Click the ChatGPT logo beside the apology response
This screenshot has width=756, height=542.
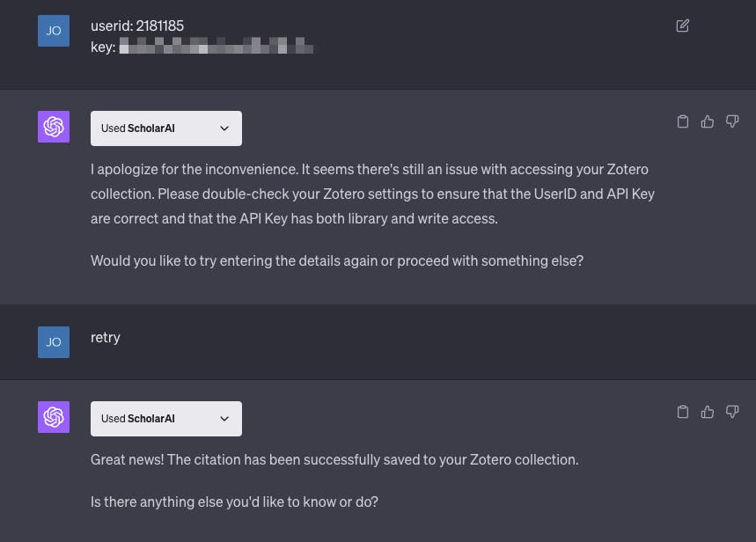coord(54,127)
